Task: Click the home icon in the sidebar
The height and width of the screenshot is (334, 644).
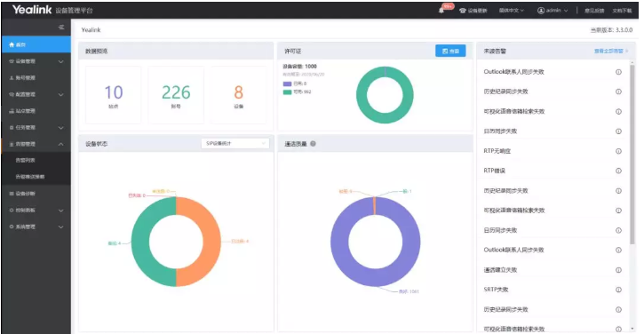Action: tap(12, 44)
